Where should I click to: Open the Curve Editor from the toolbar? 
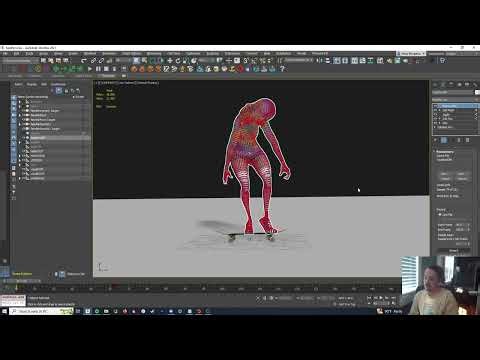point(362,60)
